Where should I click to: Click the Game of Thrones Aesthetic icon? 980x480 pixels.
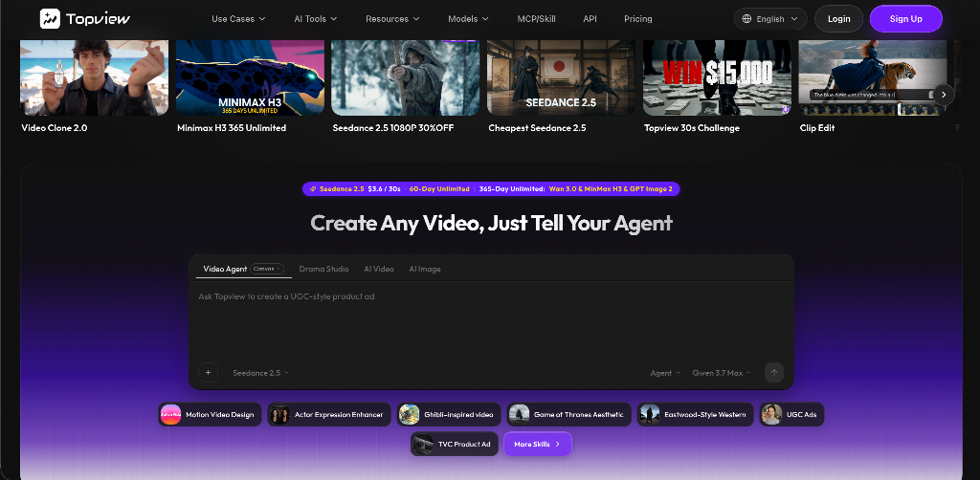tap(519, 414)
